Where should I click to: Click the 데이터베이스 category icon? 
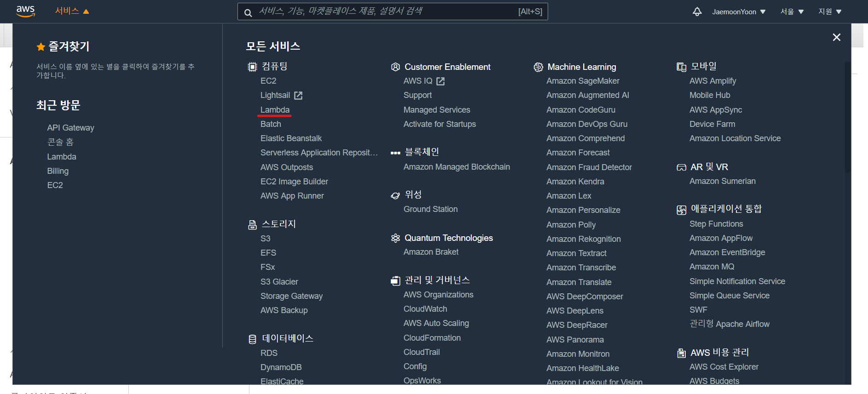tap(252, 339)
